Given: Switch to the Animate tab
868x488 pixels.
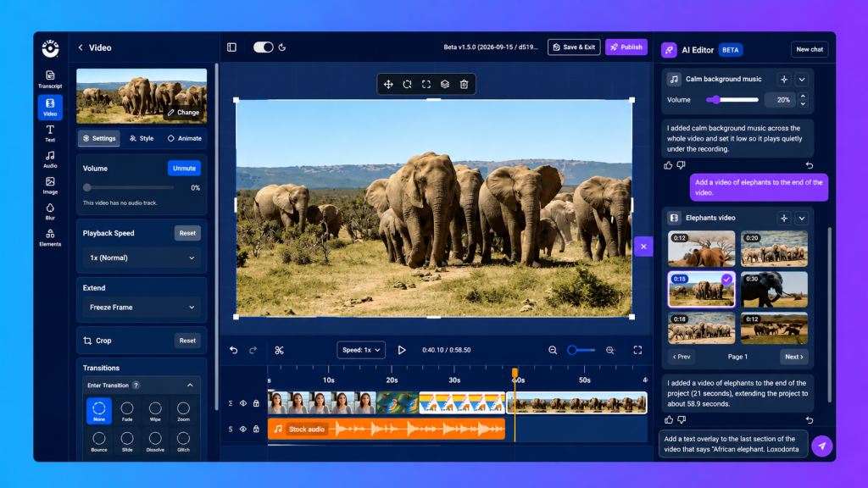Looking at the screenshot, I should coord(184,138).
